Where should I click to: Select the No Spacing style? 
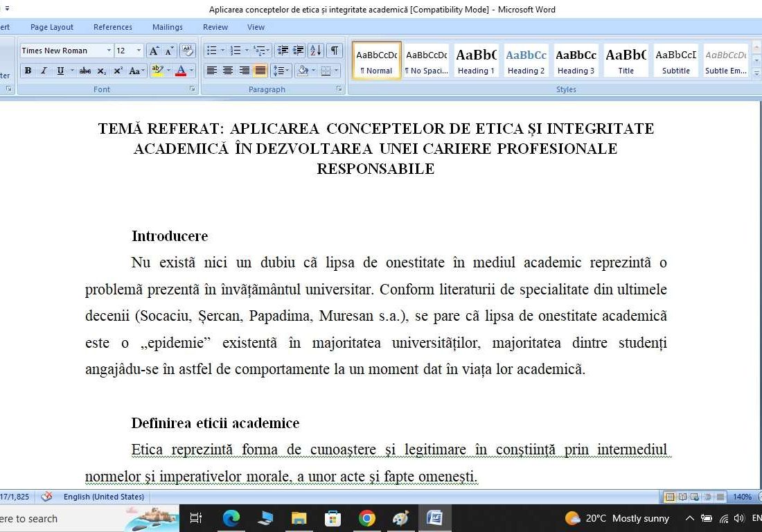pos(425,59)
